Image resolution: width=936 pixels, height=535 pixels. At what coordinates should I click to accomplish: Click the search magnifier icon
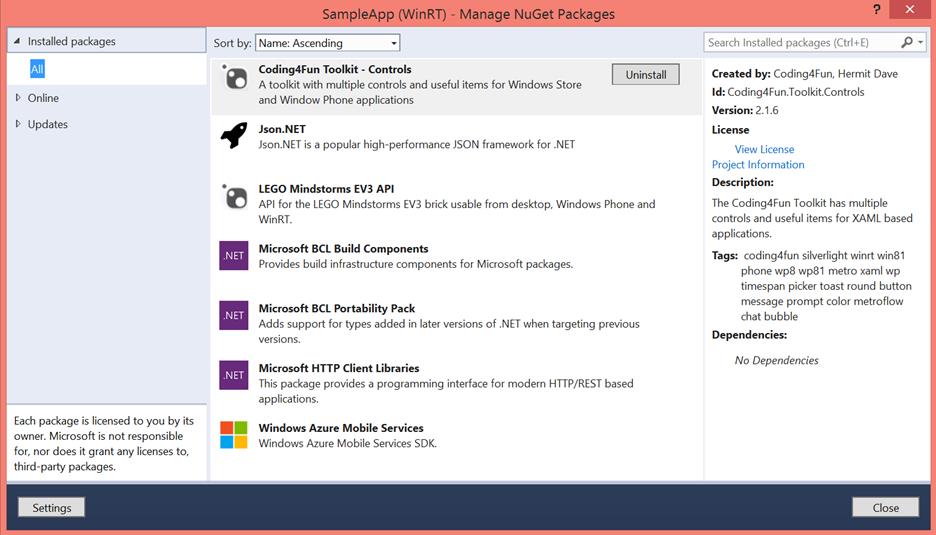click(x=907, y=42)
